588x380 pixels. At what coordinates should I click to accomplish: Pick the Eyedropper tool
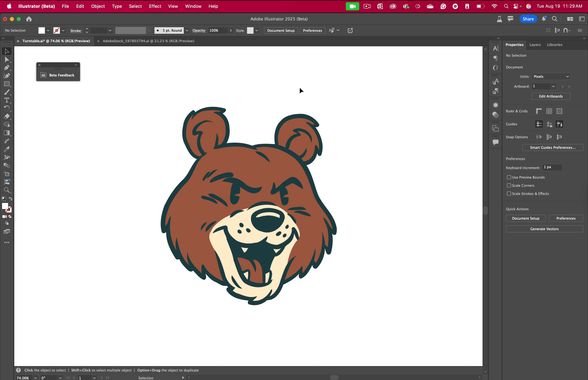coord(7,149)
